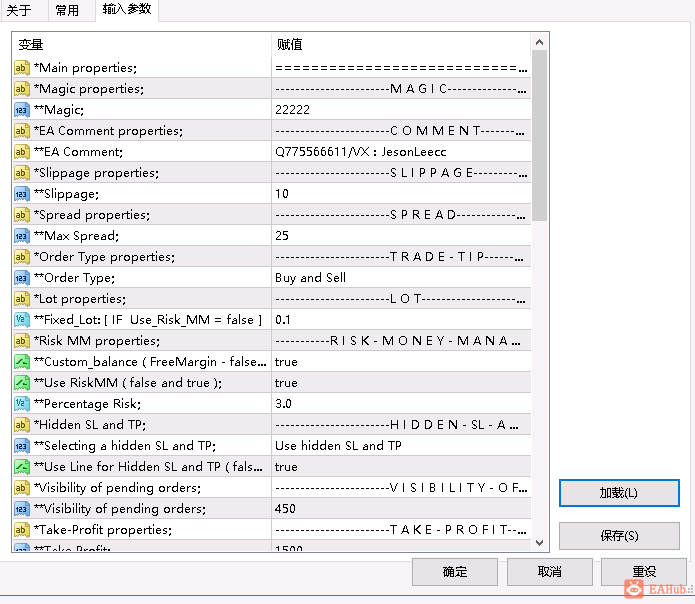The height and width of the screenshot is (604, 695).
Task: Click the string icon beside *Risk MM properties
Action: [21, 341]
